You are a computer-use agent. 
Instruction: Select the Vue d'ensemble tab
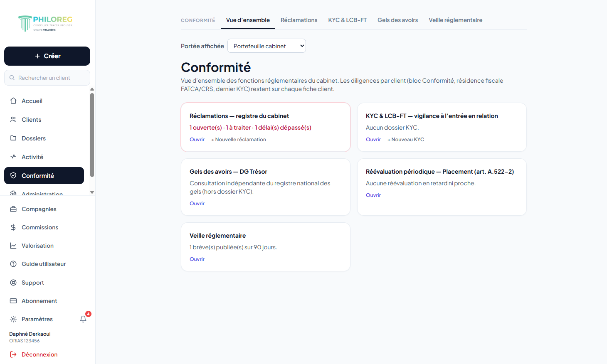coord(248,20)
